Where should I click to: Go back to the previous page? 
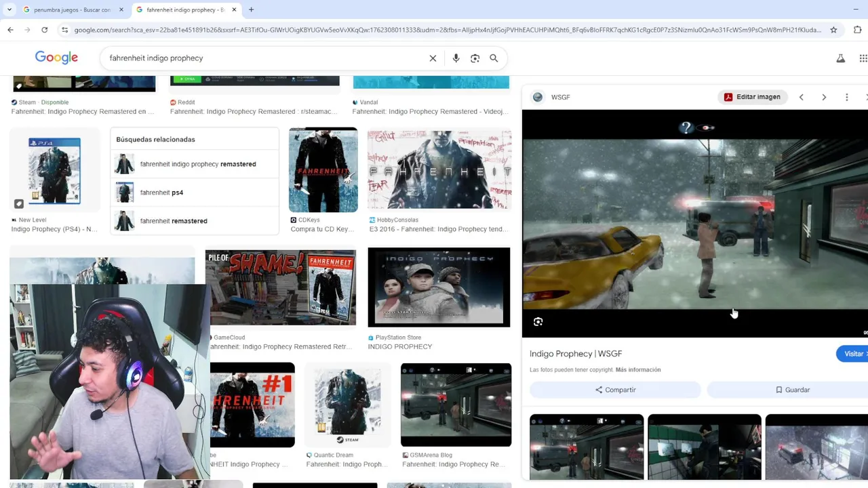pos(10,30)
